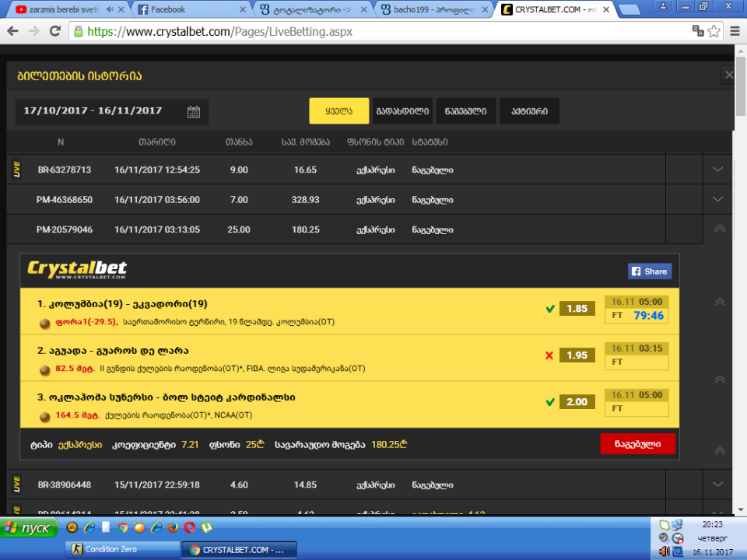Click the address bar URL
747x560 pixels.
(x=219, y=31)
